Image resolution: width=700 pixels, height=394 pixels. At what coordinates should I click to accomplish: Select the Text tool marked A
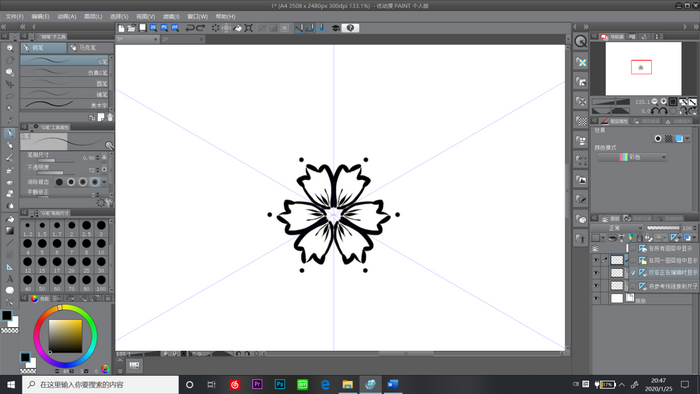[x=9, y=279]
